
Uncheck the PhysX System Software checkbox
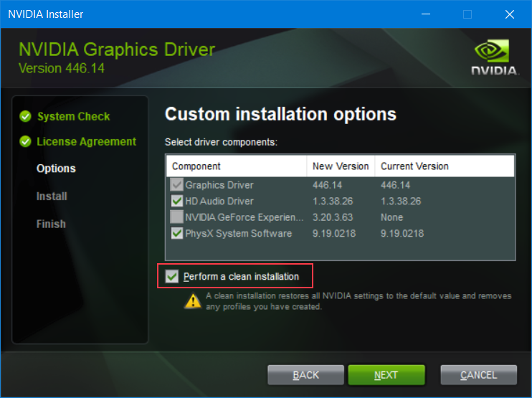[x=177, y=233]
